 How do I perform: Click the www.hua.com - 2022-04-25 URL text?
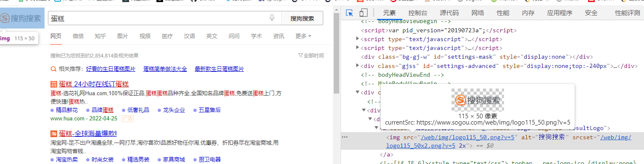84,119
